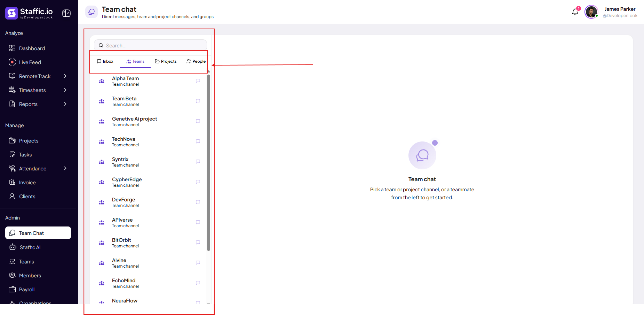Click the Remote Track sidebar icon
644x315 pixels.
[12, 76]
